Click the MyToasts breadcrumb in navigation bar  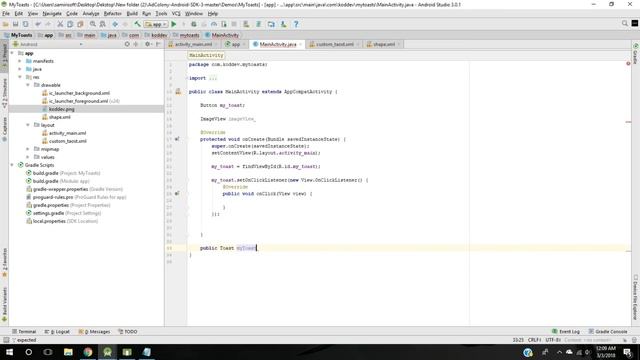coord(18,35)
